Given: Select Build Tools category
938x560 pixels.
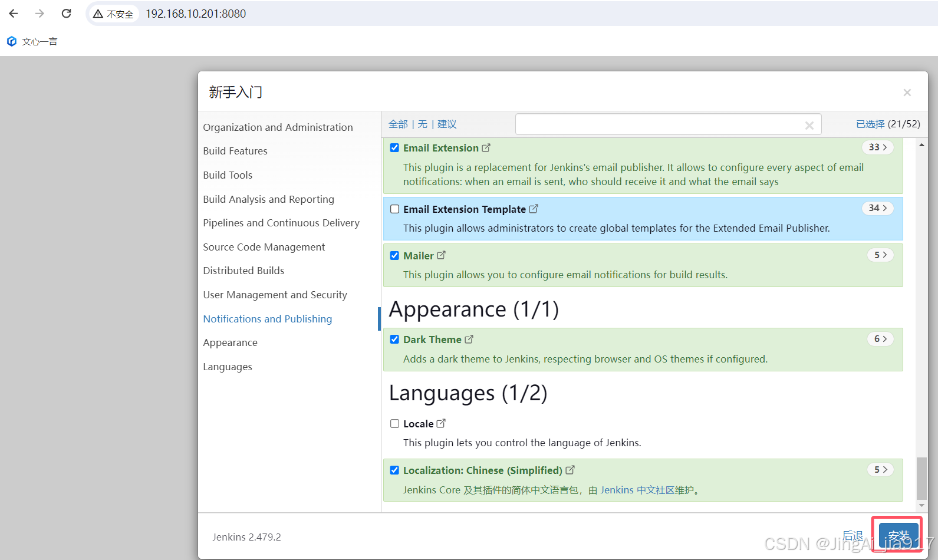Looking at the screenshot, I should point(228,175).
